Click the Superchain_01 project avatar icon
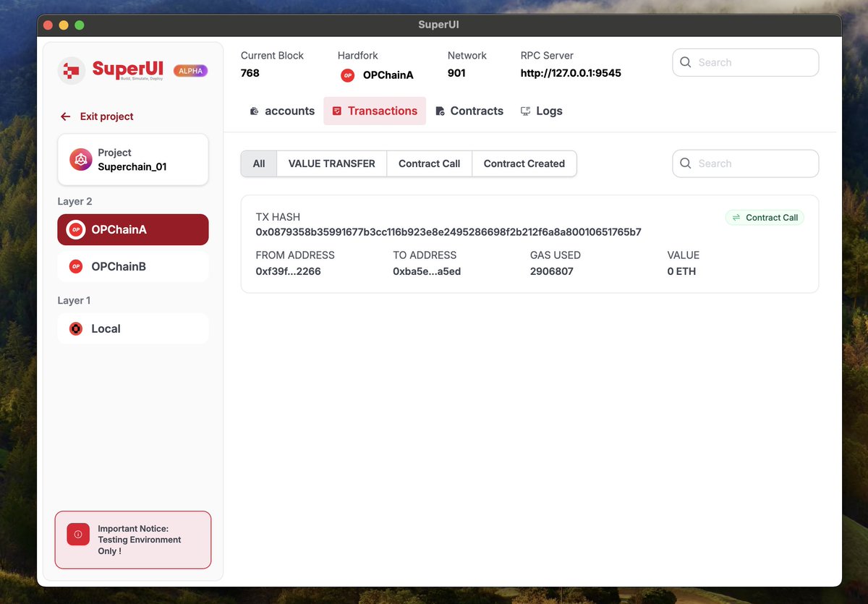Image resolution: width=868 pixels, height=604 pixels. 81,159
